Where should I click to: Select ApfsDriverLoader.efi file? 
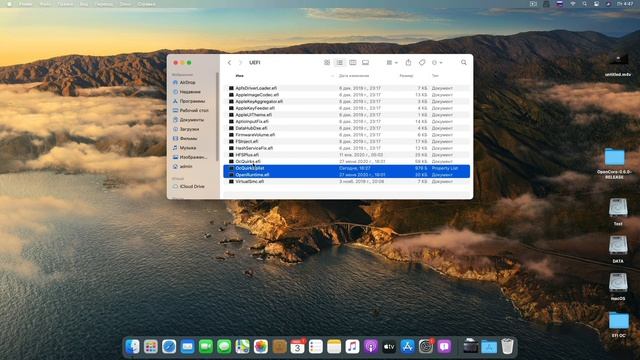click(x=347, y=88)
